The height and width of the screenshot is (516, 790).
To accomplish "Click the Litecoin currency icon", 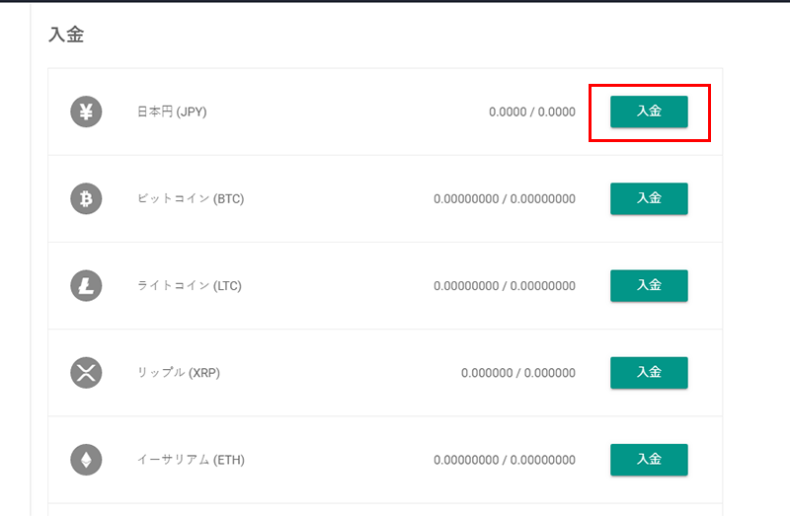I will (x=86, y=286).
